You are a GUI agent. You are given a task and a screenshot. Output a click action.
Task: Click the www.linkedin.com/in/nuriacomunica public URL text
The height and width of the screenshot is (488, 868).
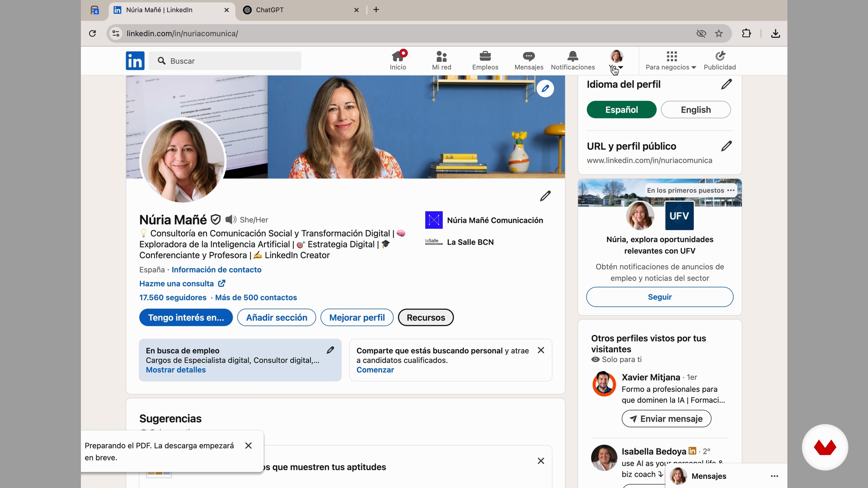tap(649, 160)
